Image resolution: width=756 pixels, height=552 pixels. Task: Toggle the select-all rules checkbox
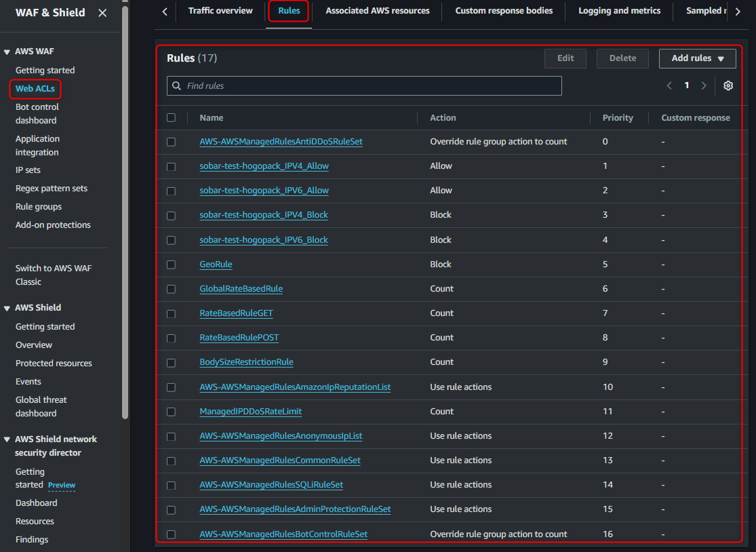pyautogui.click(x=171, y=117)
